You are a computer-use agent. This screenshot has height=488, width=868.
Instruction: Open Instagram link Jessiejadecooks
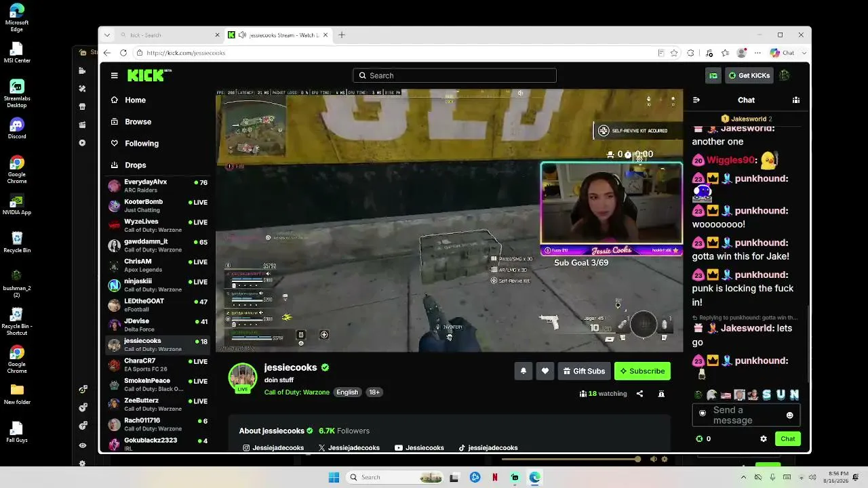tap(273, 448)
